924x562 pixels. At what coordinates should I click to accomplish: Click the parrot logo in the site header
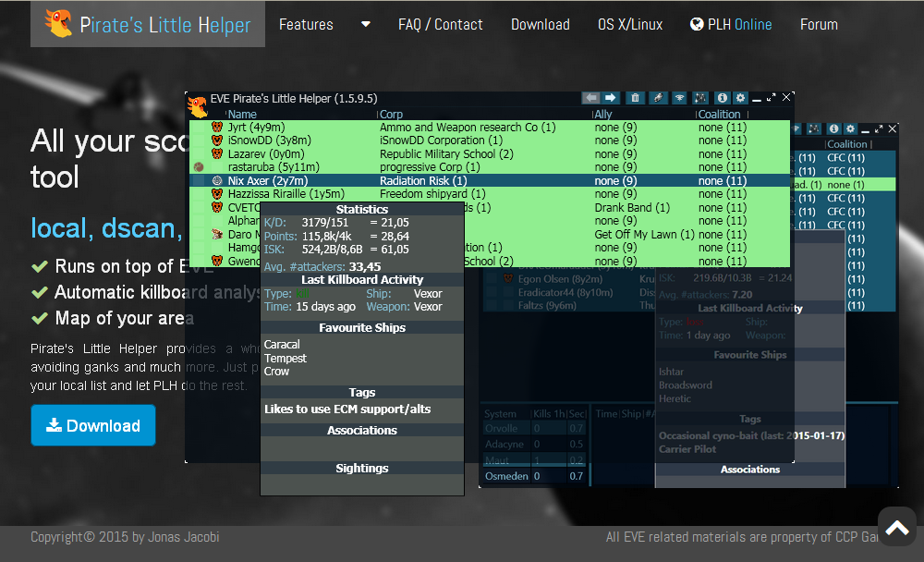[x=58, y=23]
